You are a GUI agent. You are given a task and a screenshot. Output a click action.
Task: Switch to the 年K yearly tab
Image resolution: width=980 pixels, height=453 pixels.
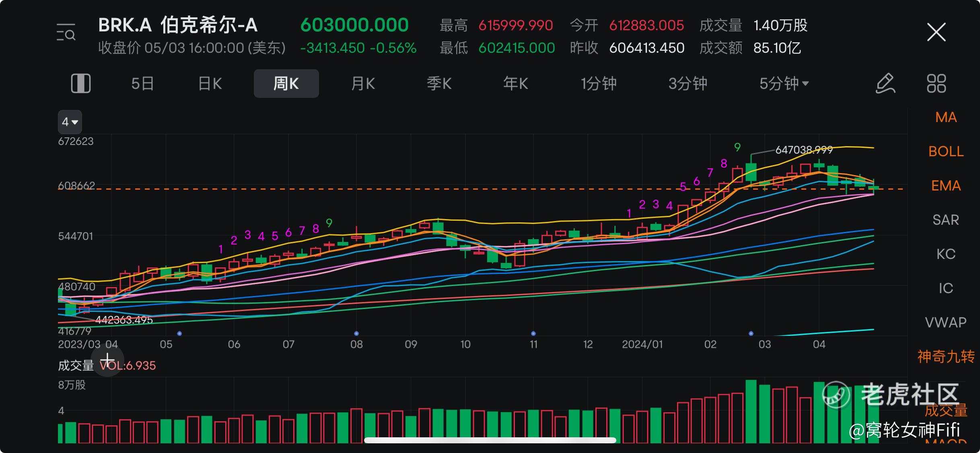pyautogui.click(x=515, y=84)
